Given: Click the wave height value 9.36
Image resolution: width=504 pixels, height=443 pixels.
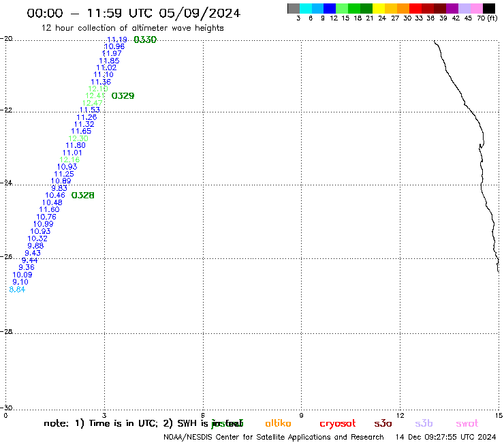Looking at the screenshot, I should [27, 267].
